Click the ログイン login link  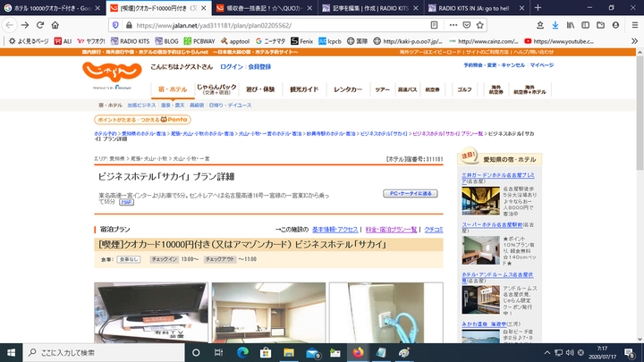[x=232, y=66]
